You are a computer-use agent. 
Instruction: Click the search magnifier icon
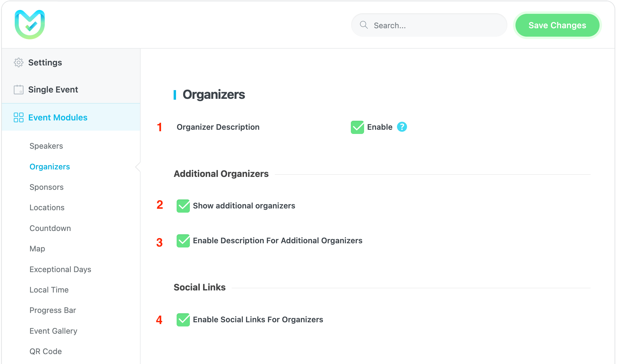point(364,25)
